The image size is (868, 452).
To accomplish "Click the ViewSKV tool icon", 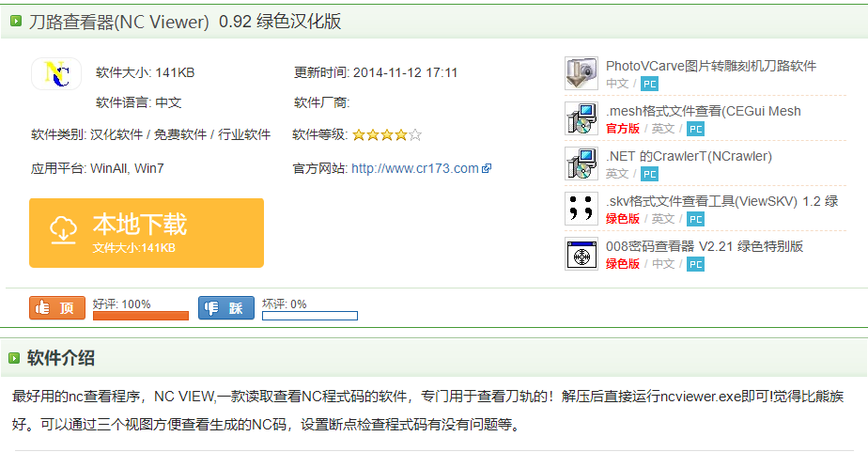I will [581, 209].
